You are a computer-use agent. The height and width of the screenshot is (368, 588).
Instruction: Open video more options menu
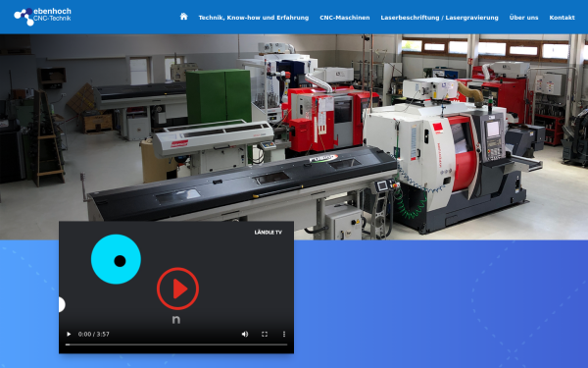284,334
